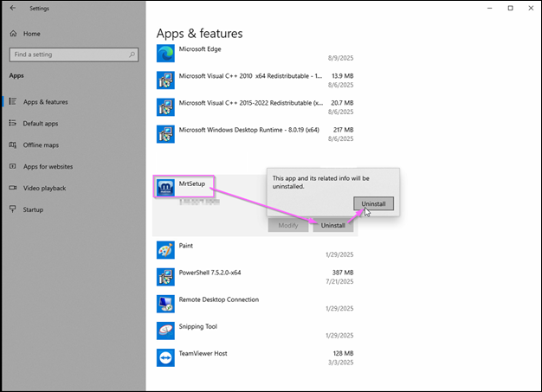
Task: Go to Home in Settings sidebar
Action: pos(31,34)
